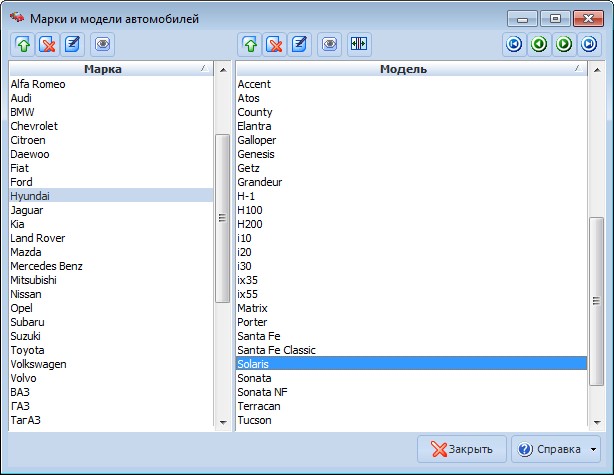Select model Tucson

pos(411,420)
